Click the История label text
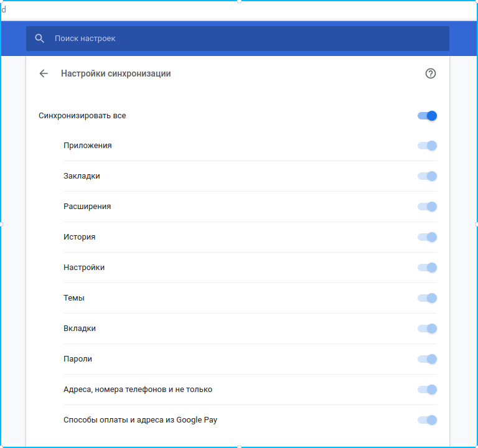478x448 pixels. [x=79, y=237]
